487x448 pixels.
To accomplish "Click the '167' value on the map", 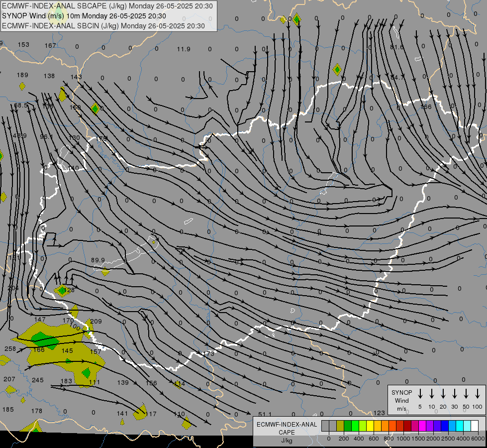I will click(50, 46).
